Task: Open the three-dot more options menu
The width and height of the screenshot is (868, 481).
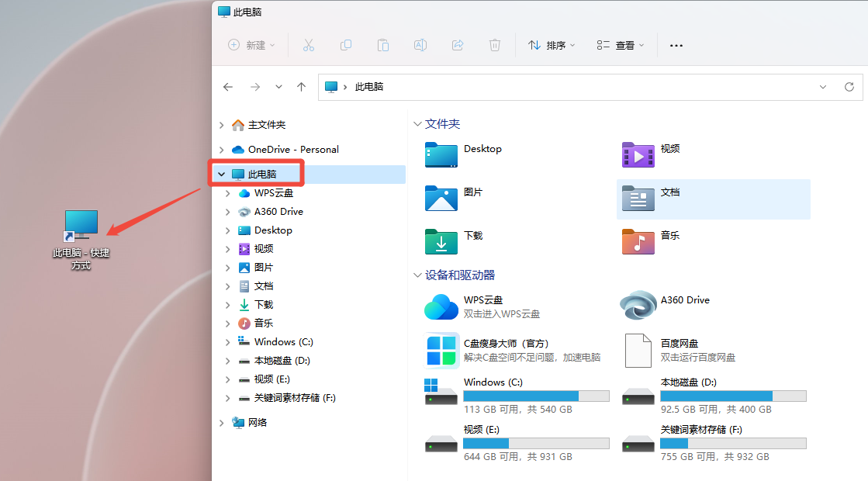Action: [676, 46]
